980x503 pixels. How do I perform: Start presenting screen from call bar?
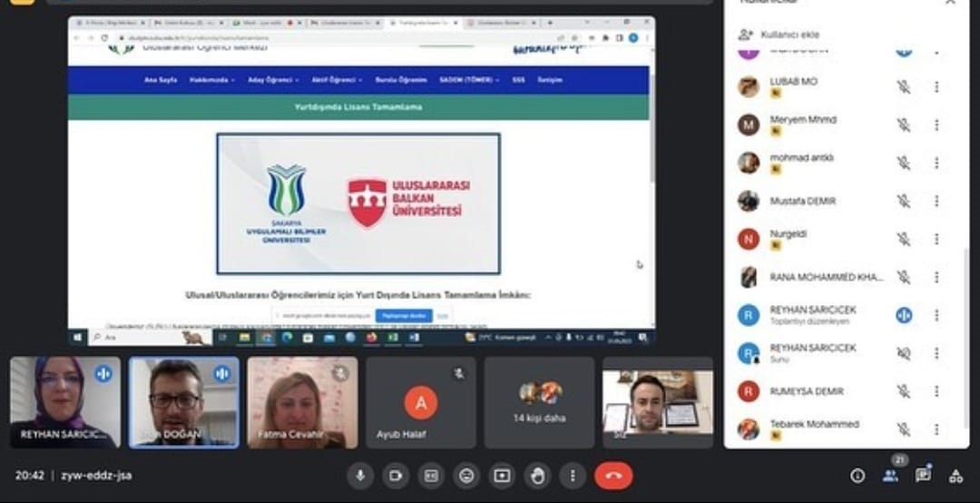coord(502,476)
